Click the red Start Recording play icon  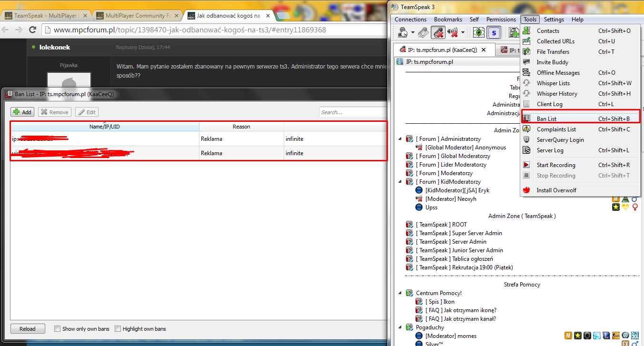tap(526, 165)
